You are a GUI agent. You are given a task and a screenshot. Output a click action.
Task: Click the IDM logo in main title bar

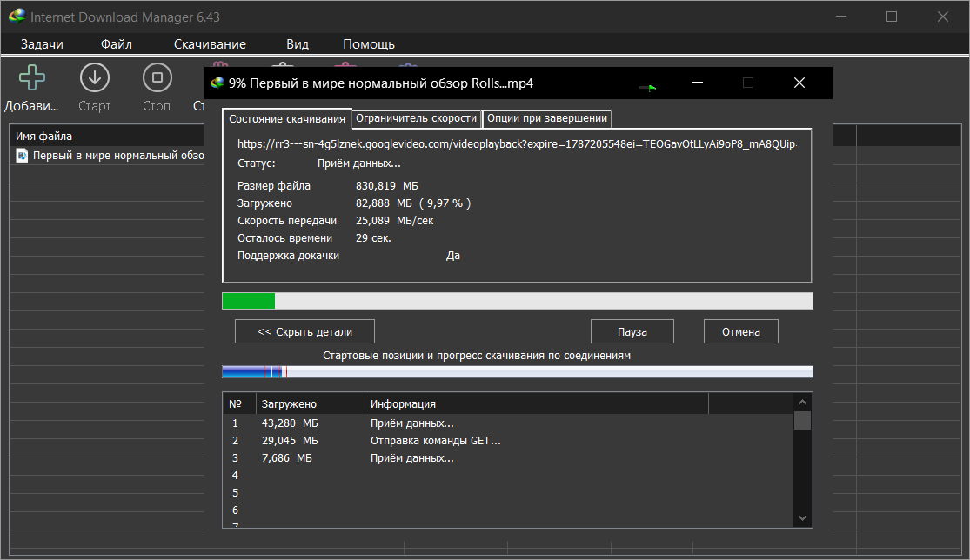click(17, 16)
